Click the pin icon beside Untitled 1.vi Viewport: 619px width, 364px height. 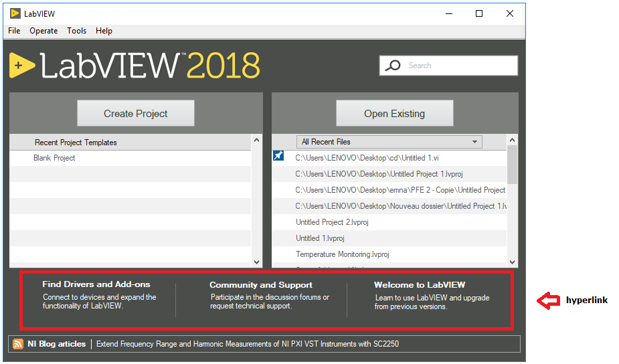(278, 156)
